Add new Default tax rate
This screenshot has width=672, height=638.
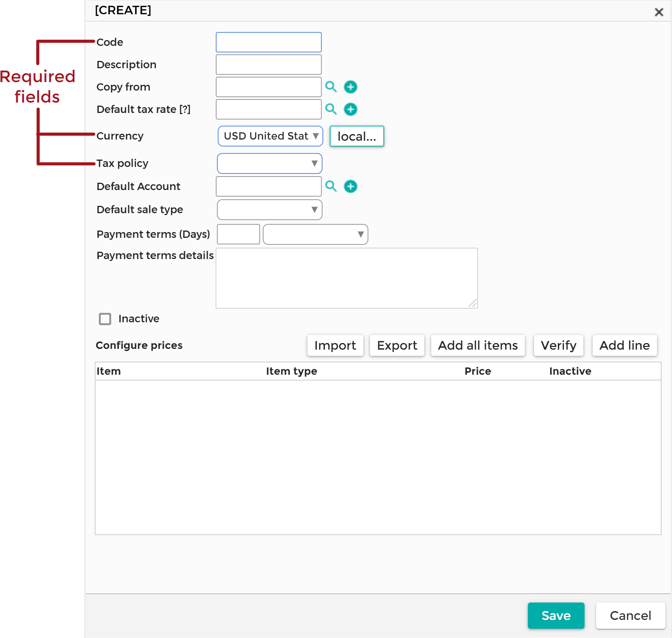(x=350, y=109)
